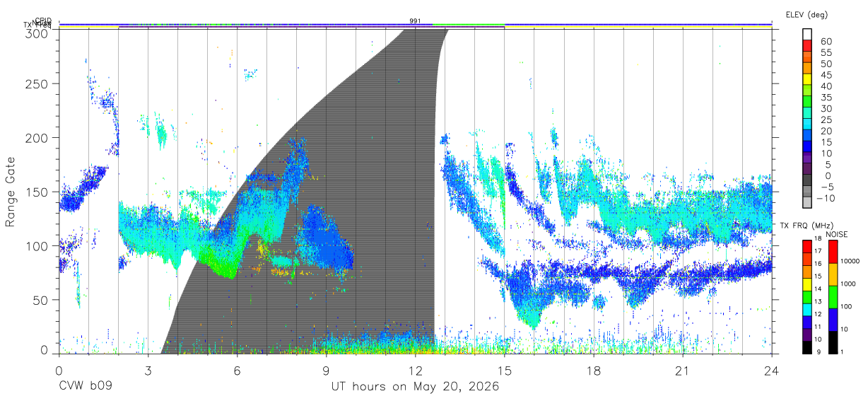Click the '21' hour tick label on x-axis
This screenshot has width=868, height=401.
point(682,371)
